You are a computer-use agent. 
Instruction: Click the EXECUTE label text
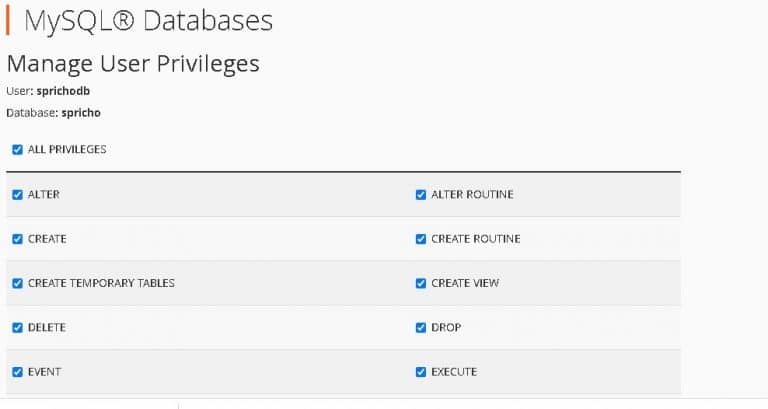tap(454, 372)
